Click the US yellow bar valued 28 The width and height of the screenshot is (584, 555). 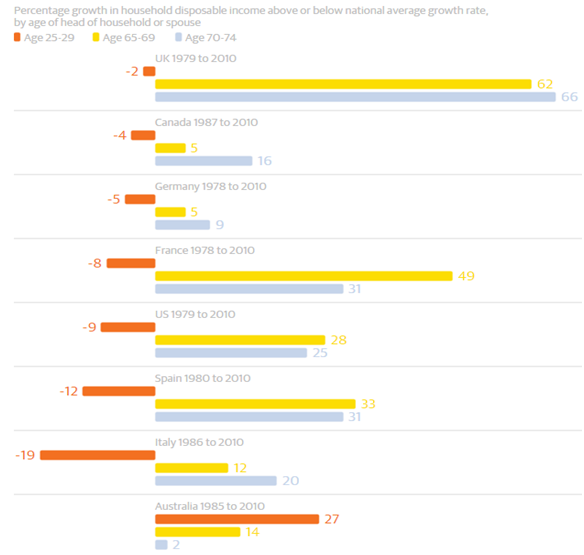[x=240, y=340]
